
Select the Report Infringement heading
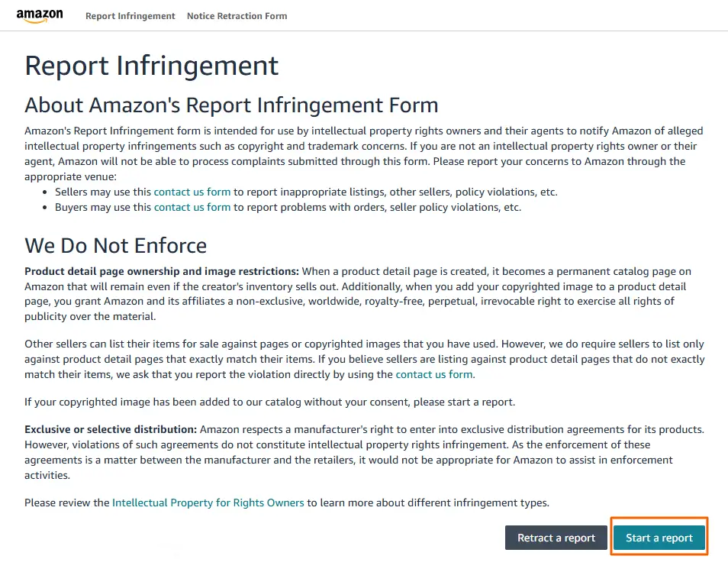click(x=151, y=66)
